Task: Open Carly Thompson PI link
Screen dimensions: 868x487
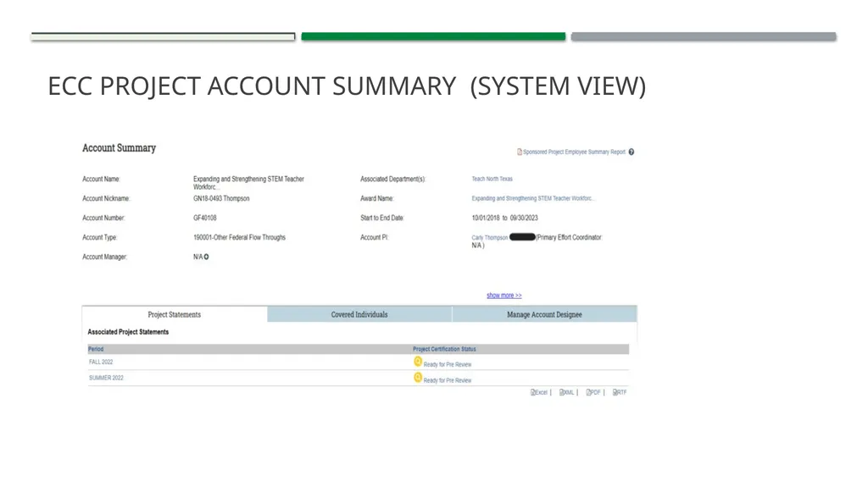Action: click(489, 237)
